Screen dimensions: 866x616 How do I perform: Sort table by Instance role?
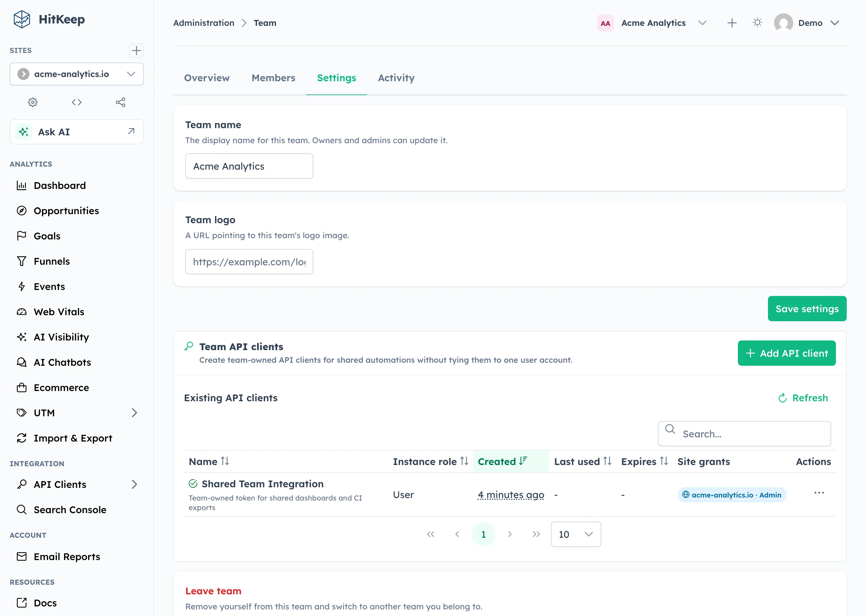click(x=431, y=461)
